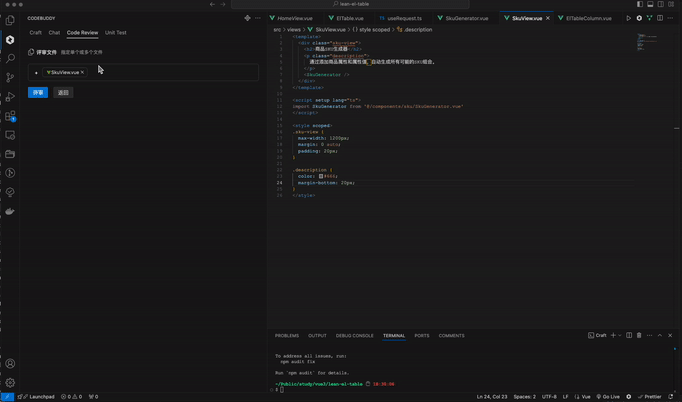Viewport: 682px width, 402px height.
Task: Click views segment in breadcrumb
Action: click(294, 30)
